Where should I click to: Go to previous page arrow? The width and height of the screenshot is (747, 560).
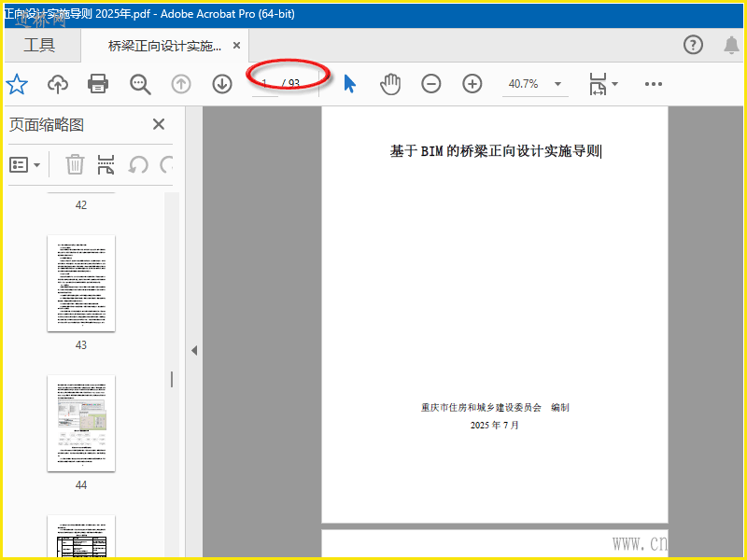(181, 84)
